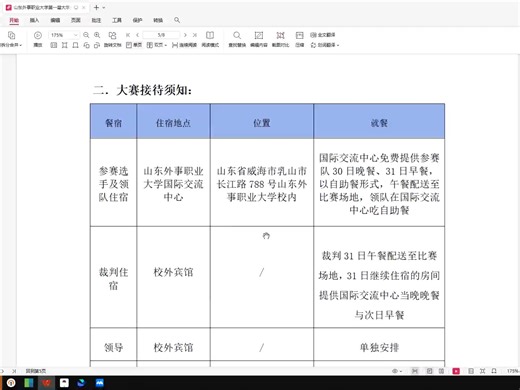
Task: Click the split and merge document icon
Action: click(x=11, y=35)
